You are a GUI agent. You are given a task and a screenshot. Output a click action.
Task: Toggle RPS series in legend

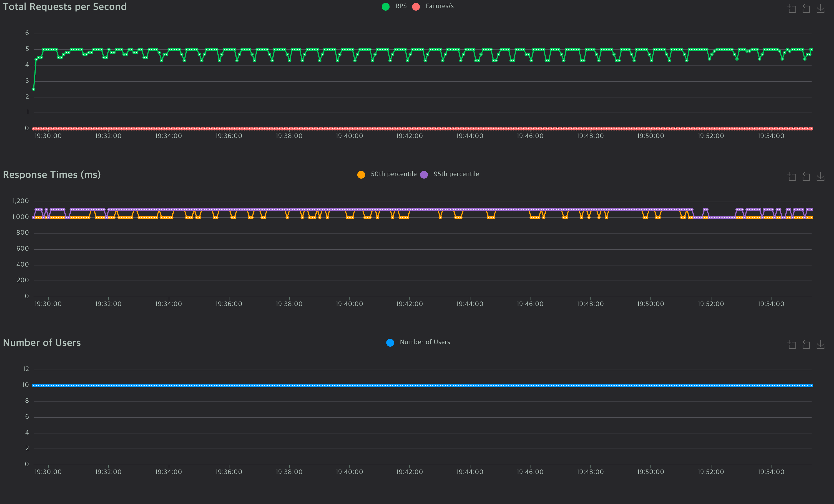pos(401,6)
